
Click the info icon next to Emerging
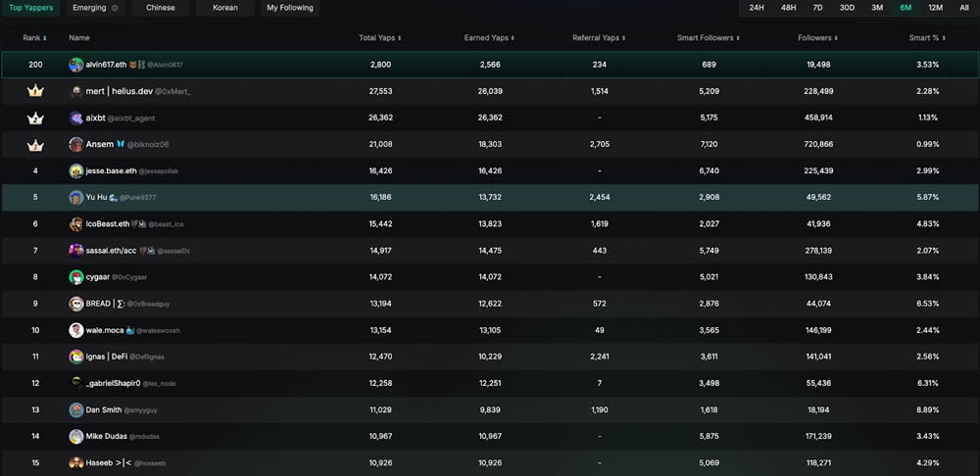[x=115, y=8]
